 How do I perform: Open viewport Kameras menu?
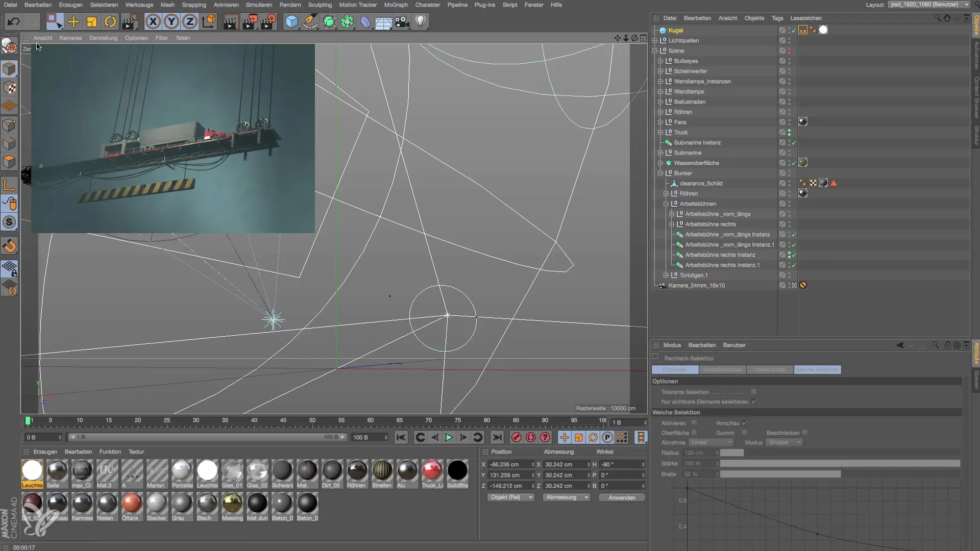tap(70, 38)
